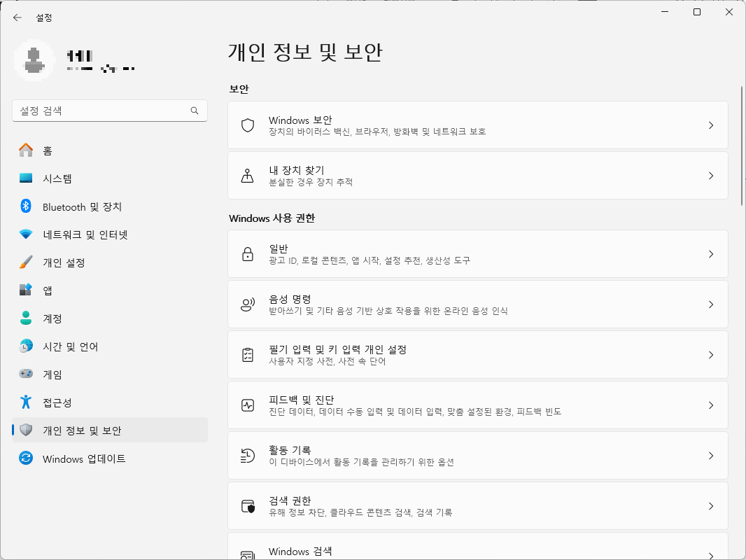Expand Windows 보안 row chevron
746x560 pixels.
(x=711, y=125)
